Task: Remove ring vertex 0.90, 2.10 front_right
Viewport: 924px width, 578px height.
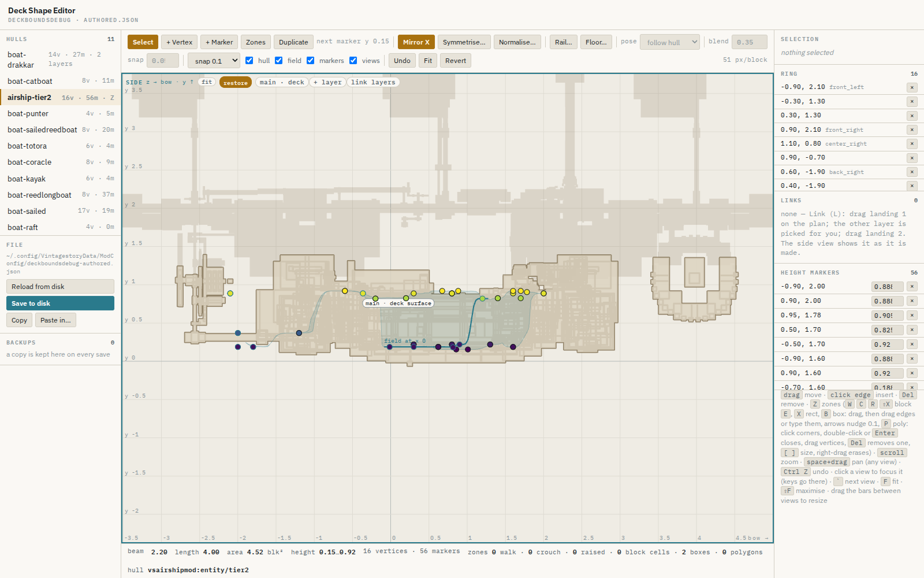Action: (x=912, y=130)
